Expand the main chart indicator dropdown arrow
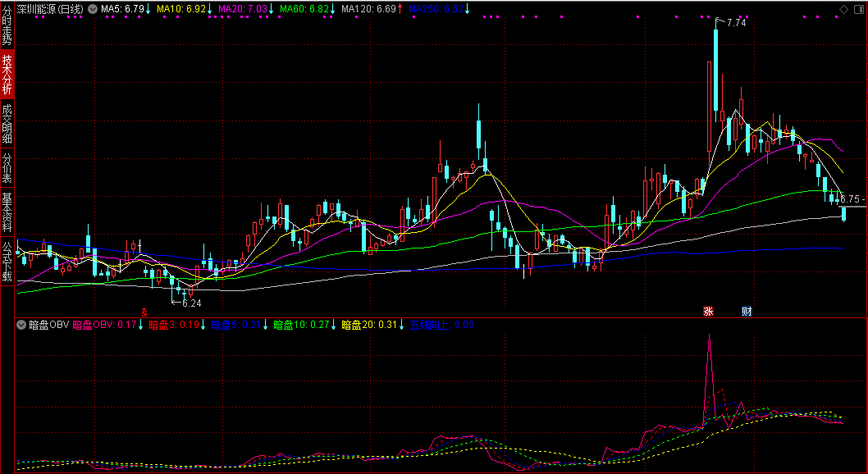This screenshot has width=868, height=474. [91, 9]
